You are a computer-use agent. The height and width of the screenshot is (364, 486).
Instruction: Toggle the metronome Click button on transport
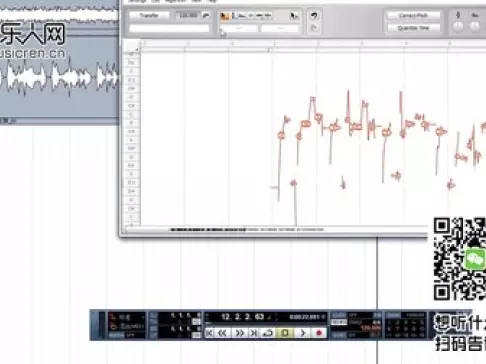coord(338,315)
